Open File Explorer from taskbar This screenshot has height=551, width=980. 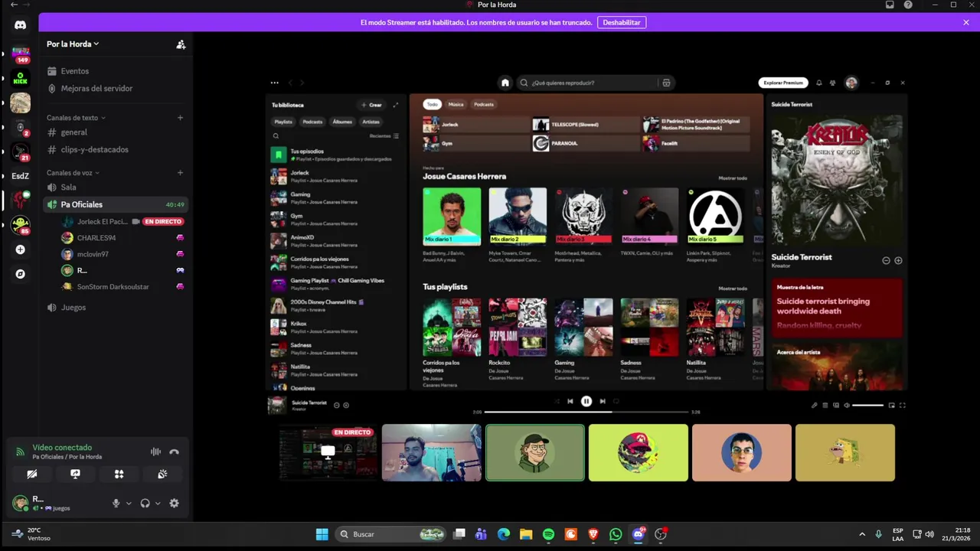tap(526, 534)
